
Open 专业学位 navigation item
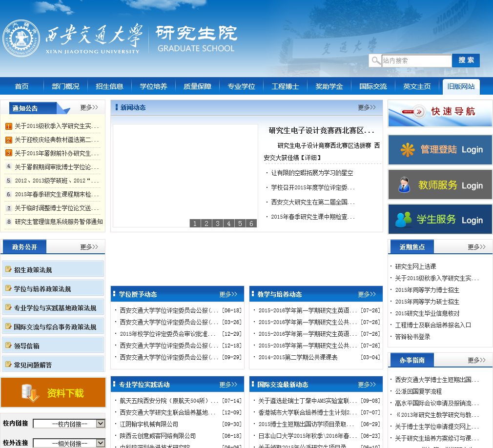pyautogui.click(x=242, y=86)
